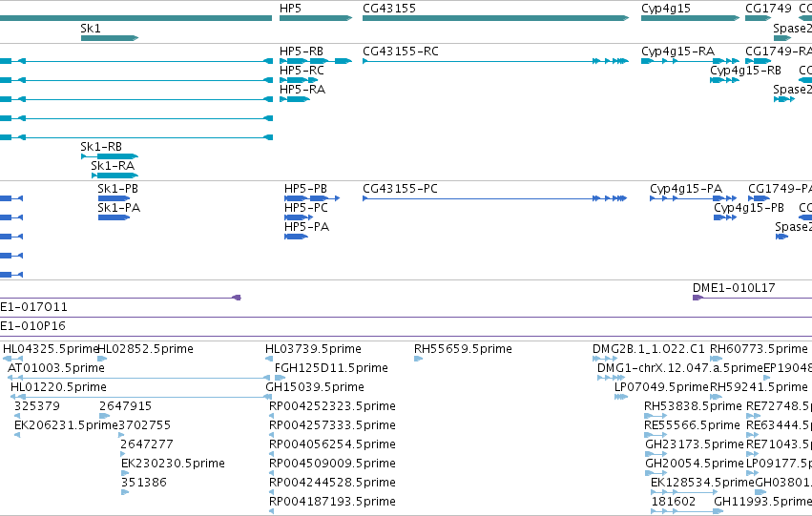
Task: Click GH15039.5prime EST label
Action: point(315,387)
